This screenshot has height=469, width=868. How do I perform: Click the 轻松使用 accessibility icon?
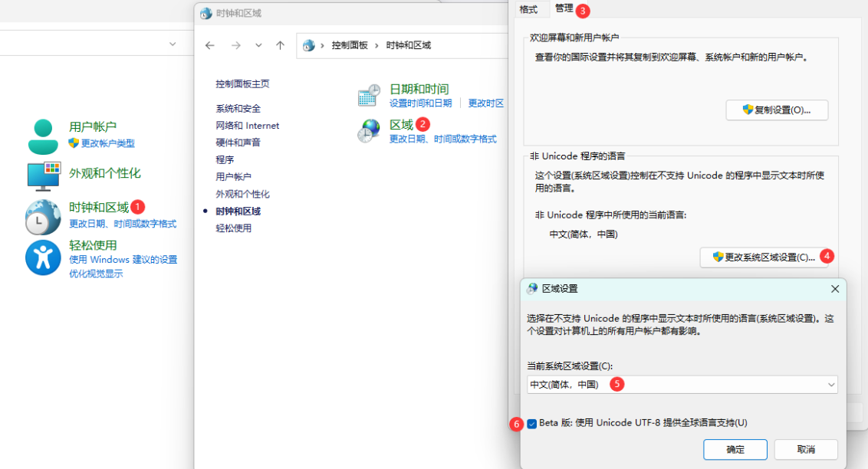coord(43,257)
